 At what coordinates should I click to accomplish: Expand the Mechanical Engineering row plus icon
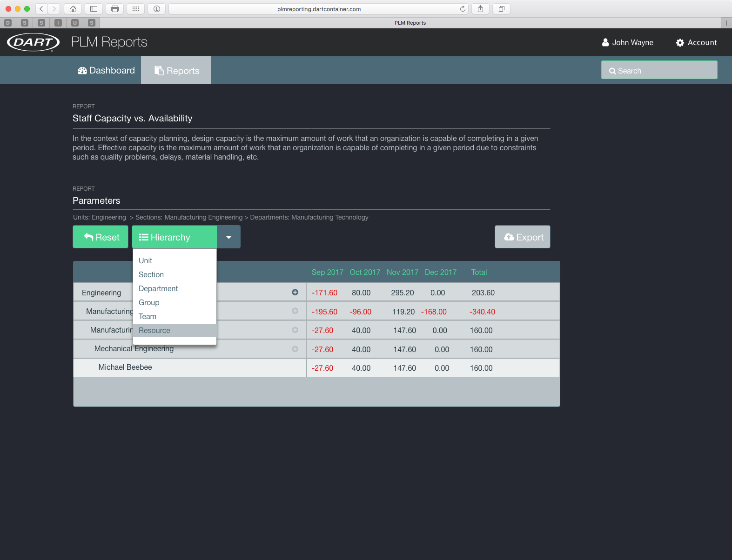click(295, 349)
